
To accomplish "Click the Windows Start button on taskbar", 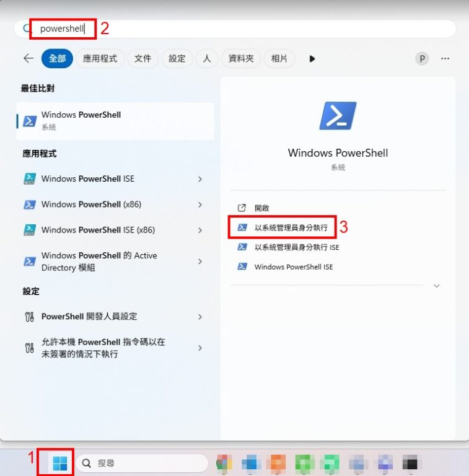I will point(60,463).
